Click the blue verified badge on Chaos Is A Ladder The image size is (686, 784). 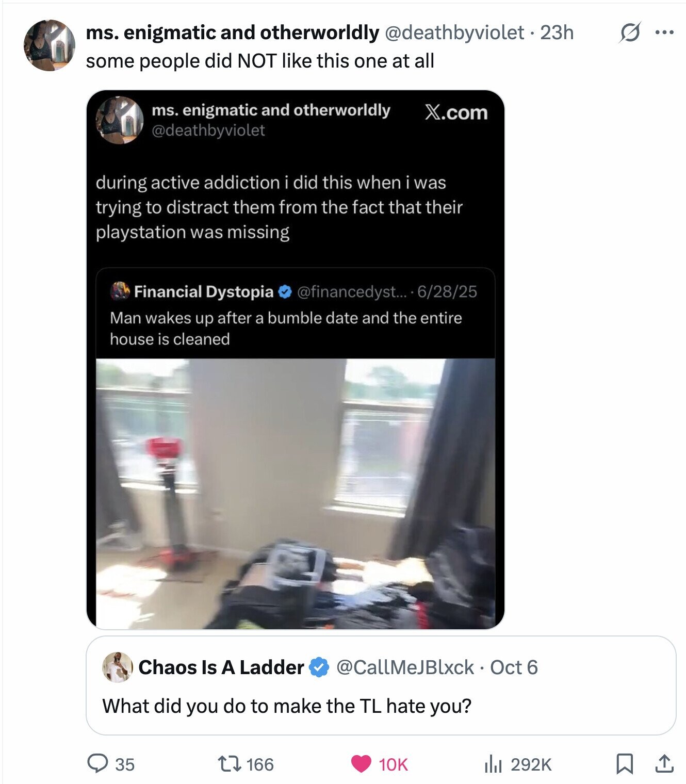coord(319,667)
